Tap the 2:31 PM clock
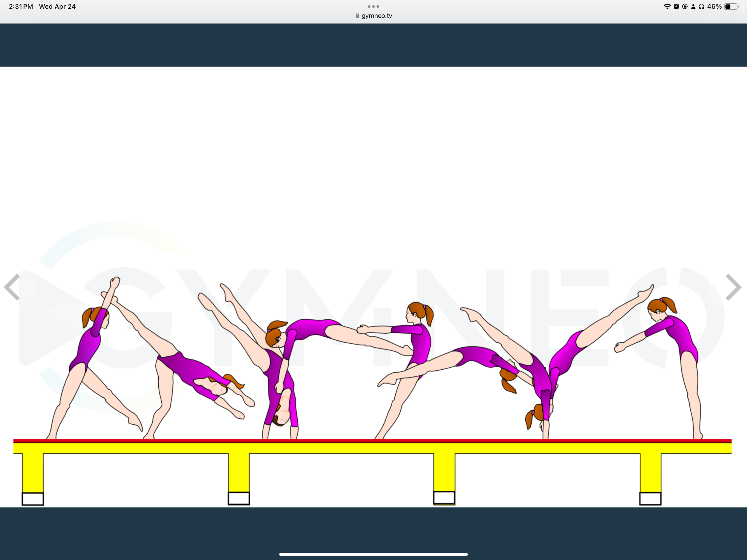Viewport: 747px width, 560px height. click(x=21, y=6)
